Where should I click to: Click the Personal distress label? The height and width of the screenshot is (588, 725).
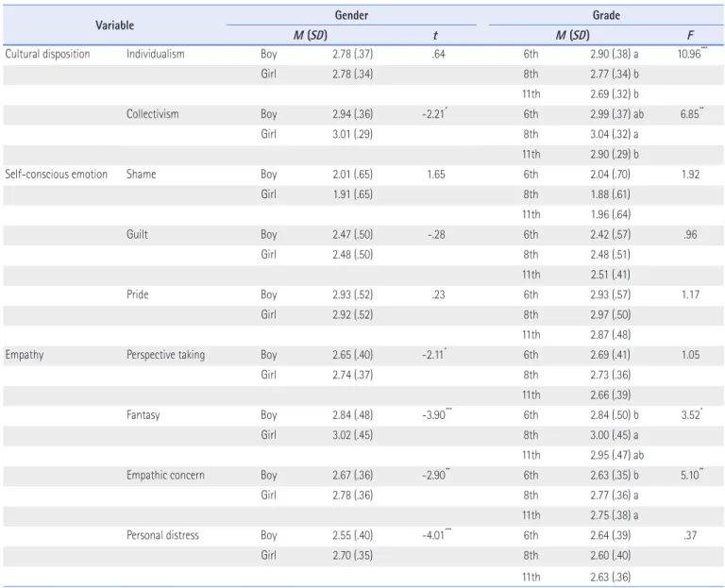pyautogui.click(x=162, y=535)
